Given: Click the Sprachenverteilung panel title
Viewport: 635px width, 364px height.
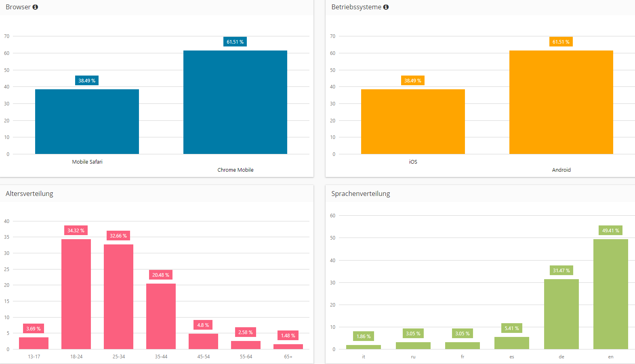Looking at the screenshot, I should (x=361, y=194).
